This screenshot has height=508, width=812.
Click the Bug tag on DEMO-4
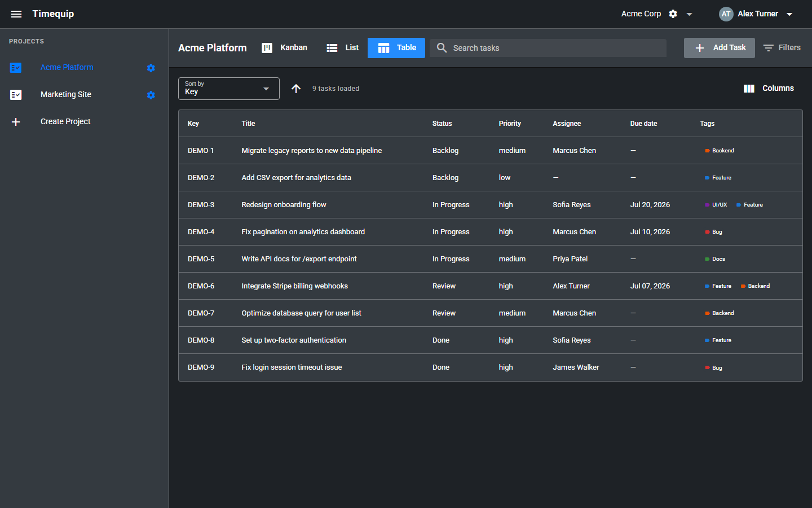[x=713, y=232]
